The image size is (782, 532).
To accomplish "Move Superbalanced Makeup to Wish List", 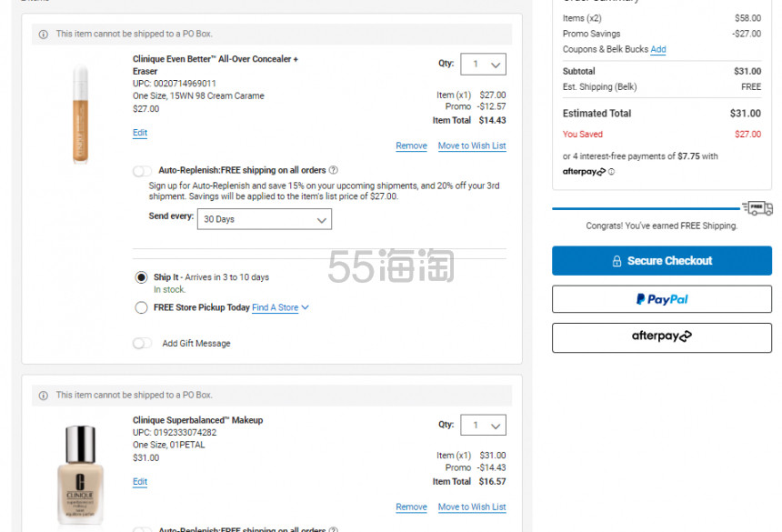I will coord(472,507).
